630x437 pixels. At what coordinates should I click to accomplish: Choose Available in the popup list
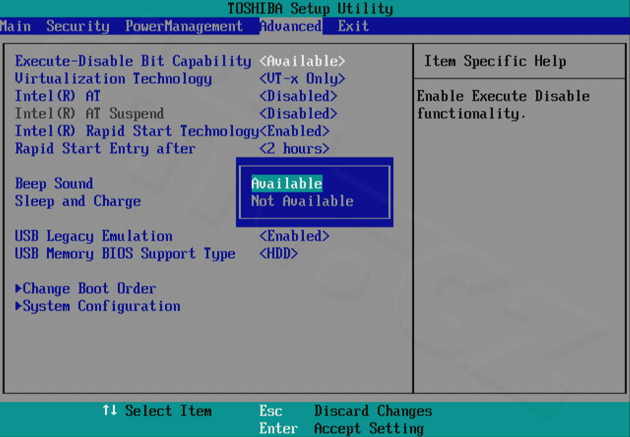pyautogui.click(x=286, y=184)
